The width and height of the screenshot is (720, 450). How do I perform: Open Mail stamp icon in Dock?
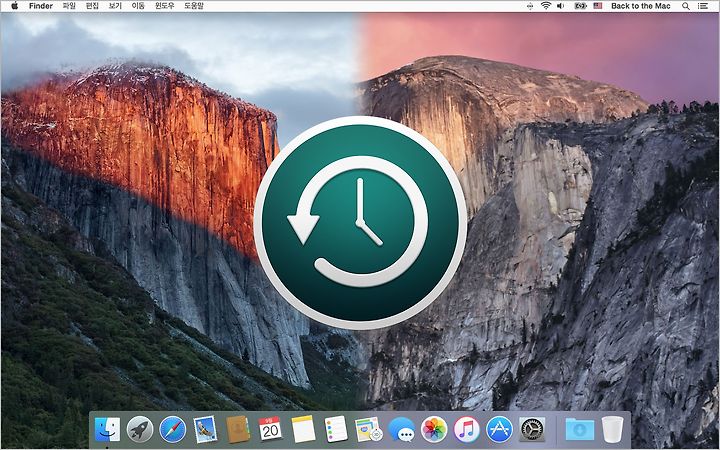point(205,429)
